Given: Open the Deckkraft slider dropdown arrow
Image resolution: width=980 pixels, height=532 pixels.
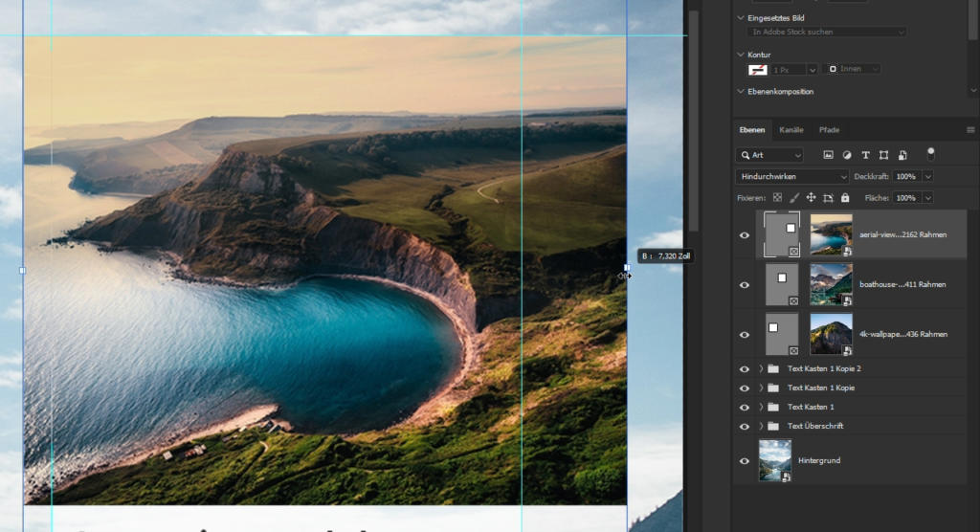Looking at the screenshot, I should 928,177.
